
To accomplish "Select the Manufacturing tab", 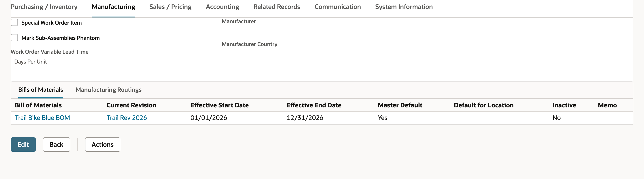I will click(113, 7).
